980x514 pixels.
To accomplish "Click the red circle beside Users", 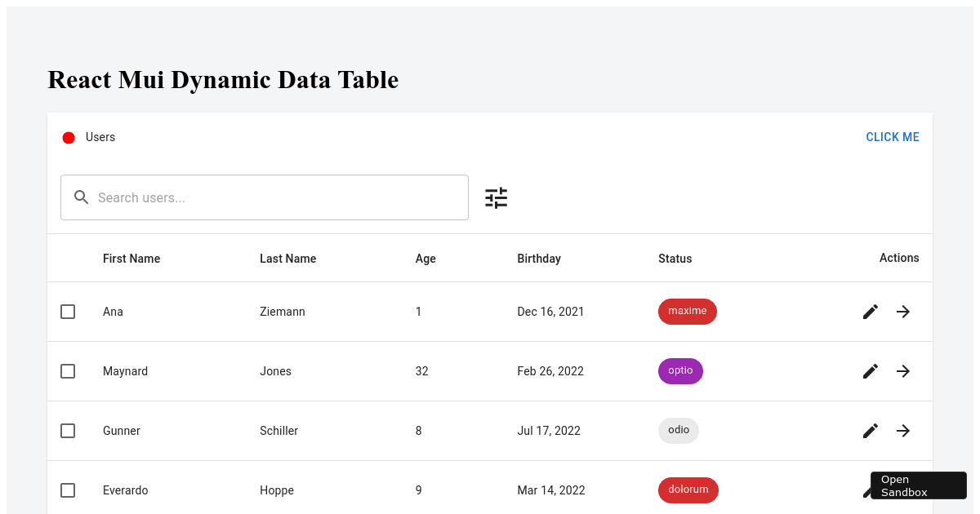I will (69, 137).
